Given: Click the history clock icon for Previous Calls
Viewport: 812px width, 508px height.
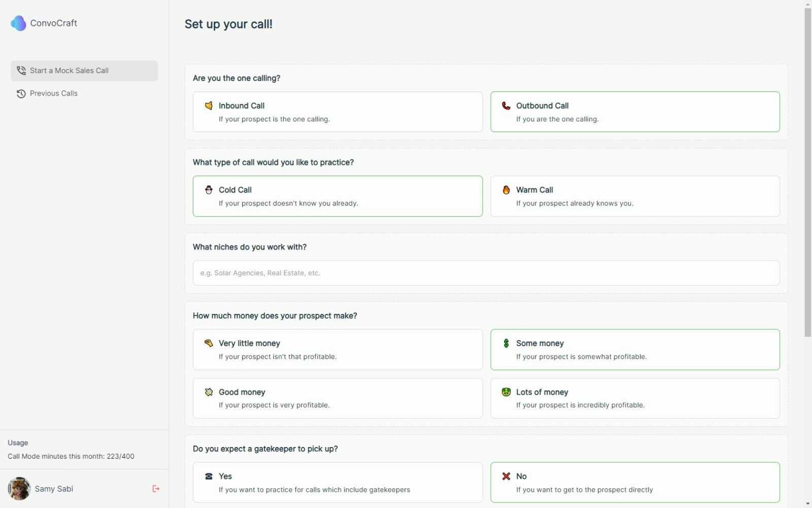Looking at the screenshot, I should [21, 93].
